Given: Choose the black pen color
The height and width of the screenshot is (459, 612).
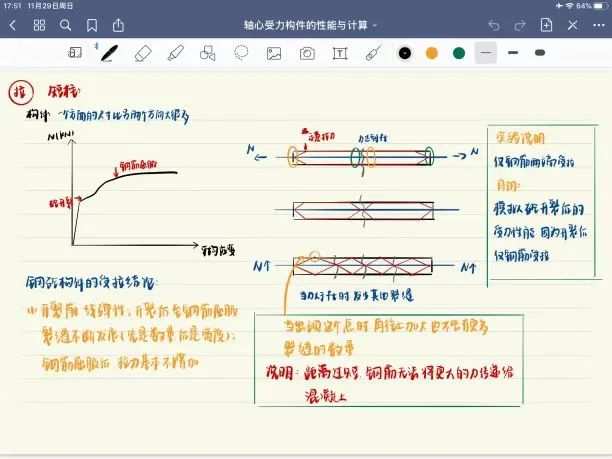Looking at the screenshot, I should click(x=405, y=53).
